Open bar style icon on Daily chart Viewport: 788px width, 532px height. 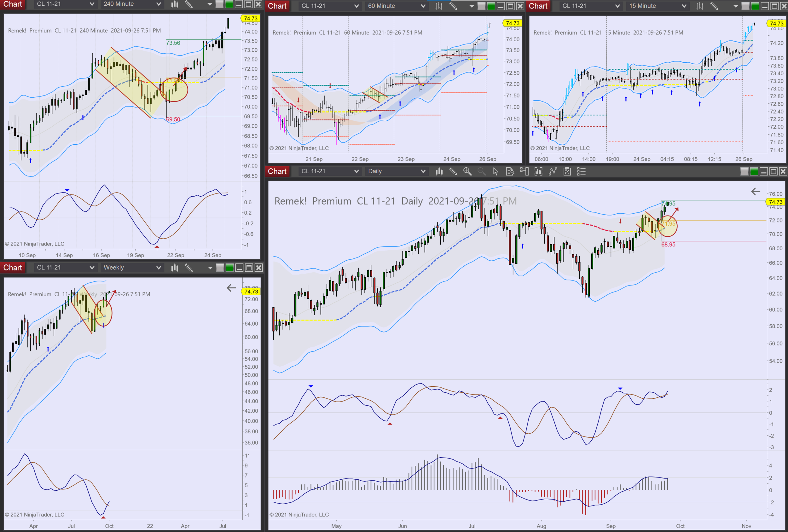(x=439, y=171)
